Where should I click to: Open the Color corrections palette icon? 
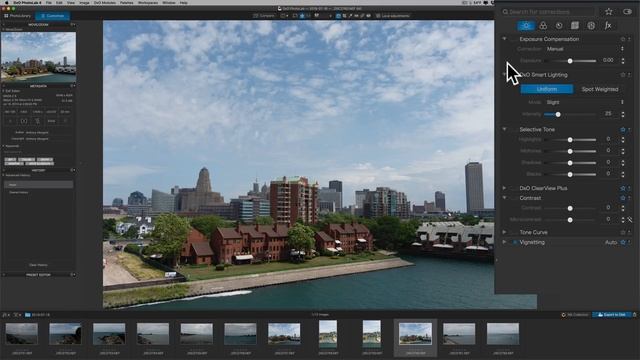543,26
